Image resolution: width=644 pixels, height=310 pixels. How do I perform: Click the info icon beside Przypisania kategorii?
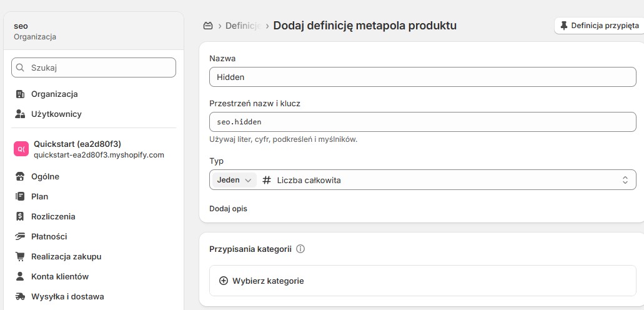tap(300, 249)
